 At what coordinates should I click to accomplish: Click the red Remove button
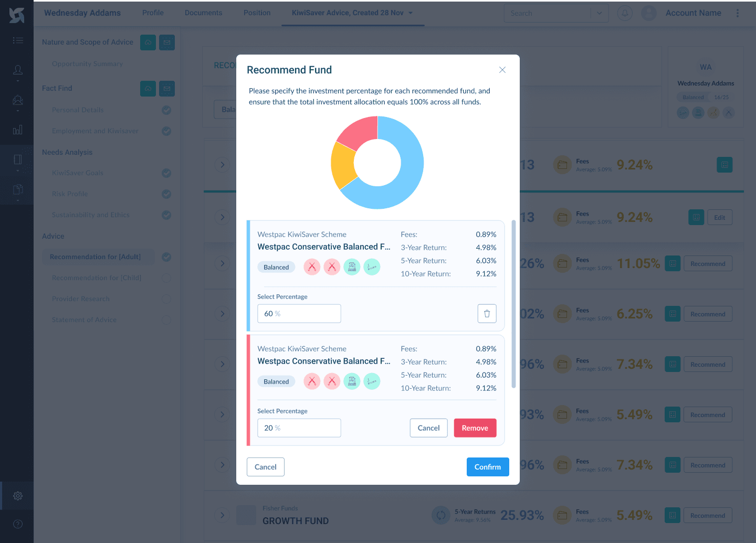[475, 428]
